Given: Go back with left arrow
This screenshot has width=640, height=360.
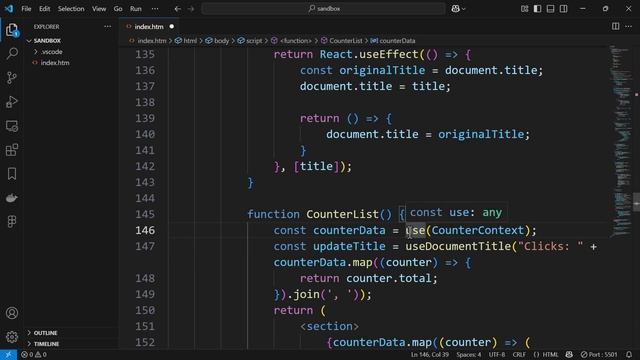Looking at the screenshot, I should pyautogui.click(x=178, y=9).
